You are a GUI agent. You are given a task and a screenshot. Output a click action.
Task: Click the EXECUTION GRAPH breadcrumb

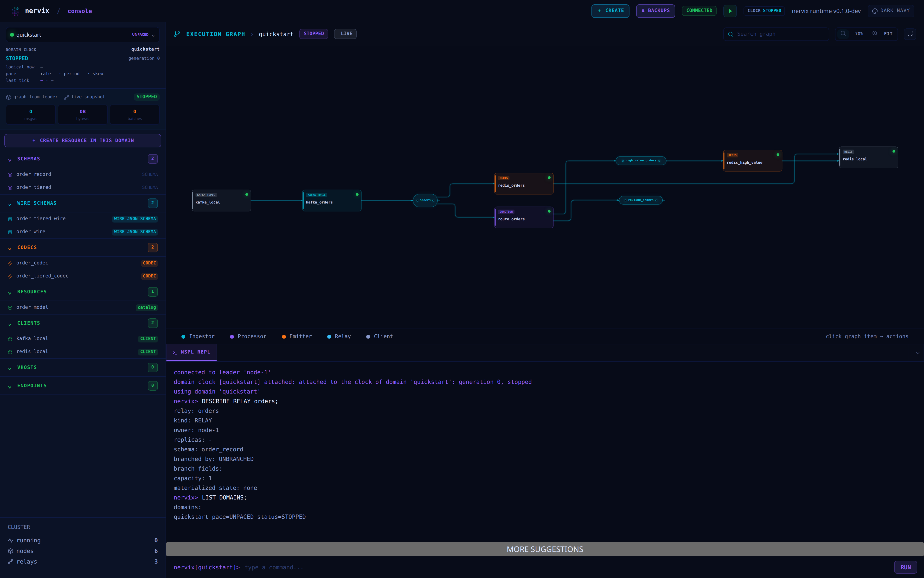[x=215, y=34]
